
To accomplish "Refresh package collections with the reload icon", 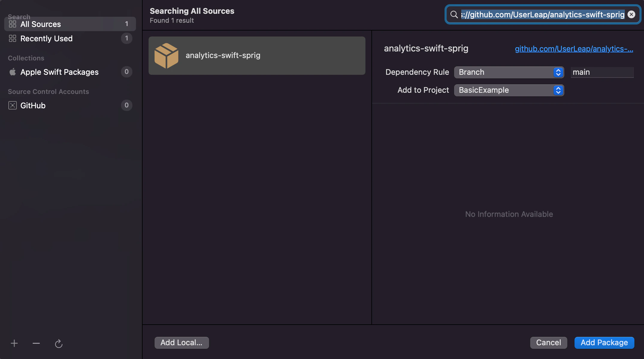I will tap(59, 344).
